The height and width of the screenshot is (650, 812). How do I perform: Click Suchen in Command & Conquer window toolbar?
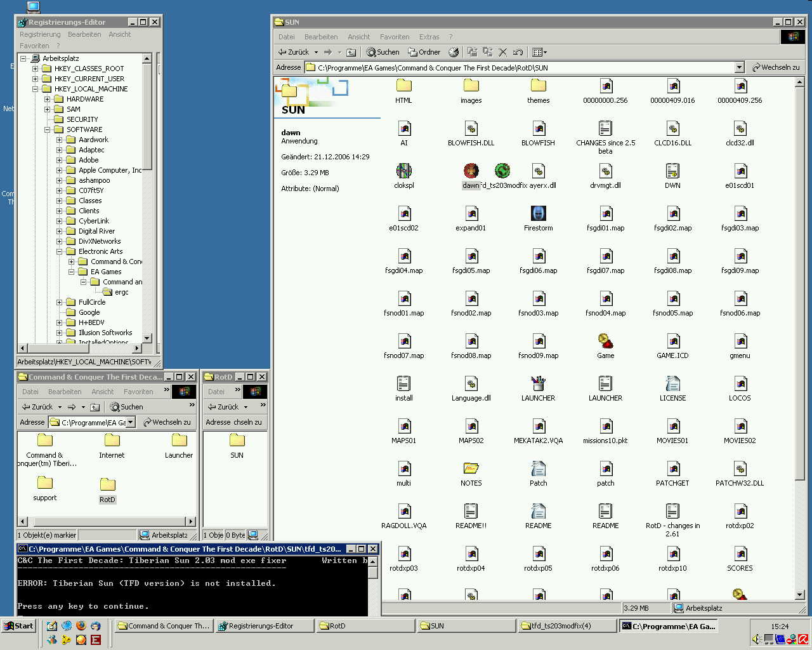[126, 407]
